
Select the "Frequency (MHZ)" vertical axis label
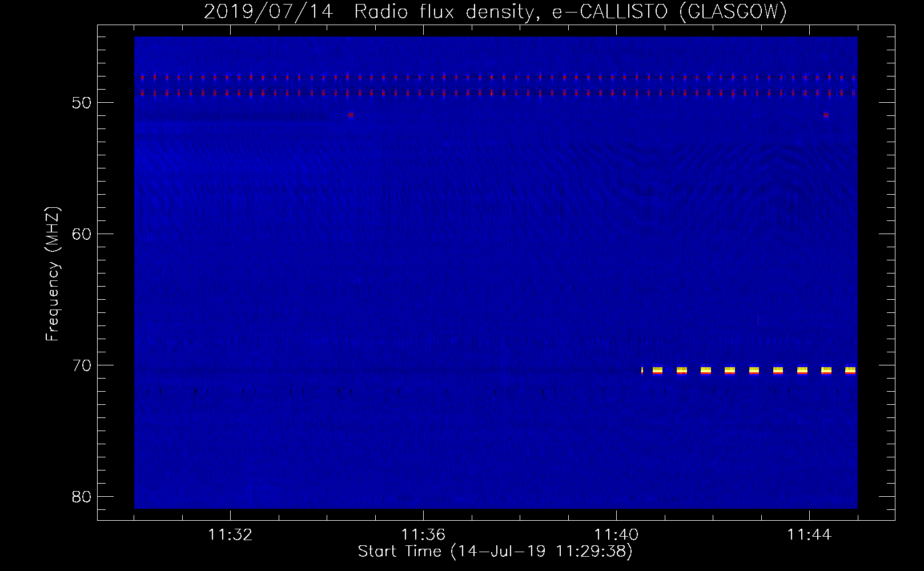click(x=53, y=274)
